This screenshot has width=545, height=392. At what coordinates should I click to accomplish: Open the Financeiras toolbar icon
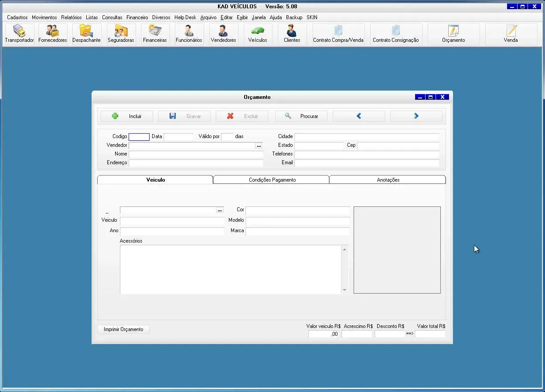click(155, 34)
